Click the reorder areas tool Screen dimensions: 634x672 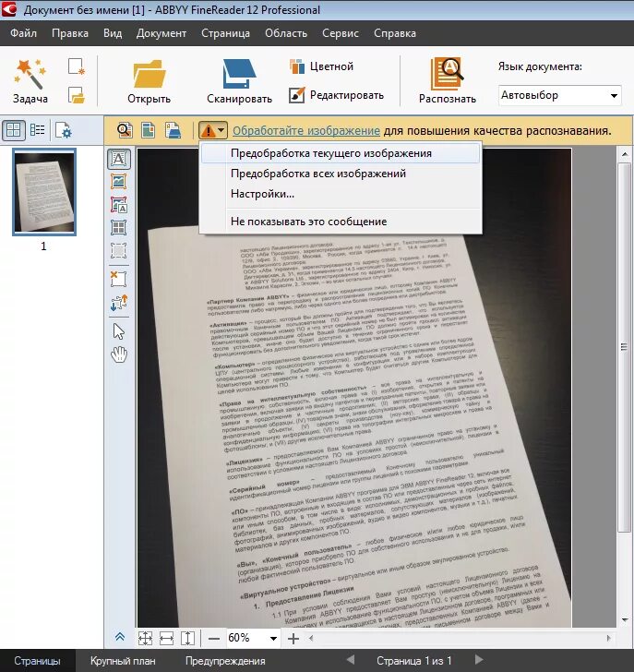pyautogui.click(x=119, y=303)
